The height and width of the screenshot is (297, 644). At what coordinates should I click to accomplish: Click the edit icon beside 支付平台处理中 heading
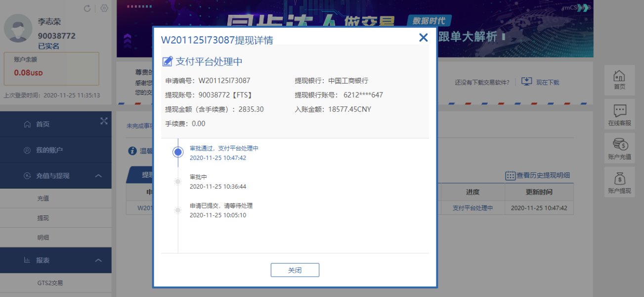168,61
